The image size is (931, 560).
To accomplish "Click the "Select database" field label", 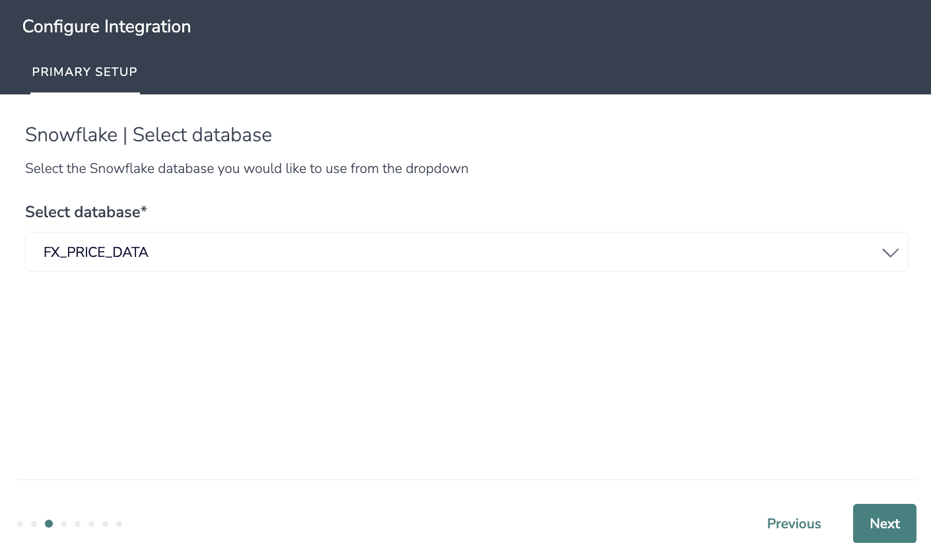I will pos(83,212).
